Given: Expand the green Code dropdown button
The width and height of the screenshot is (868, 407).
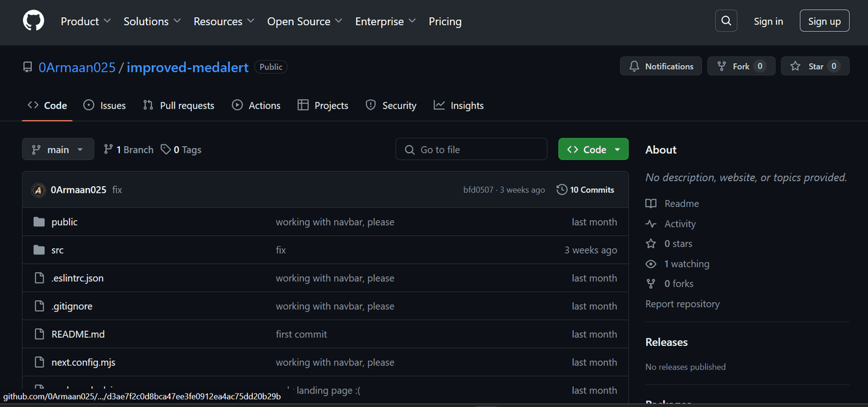Looking at the screenshot, I should click(x=593, y=149).
